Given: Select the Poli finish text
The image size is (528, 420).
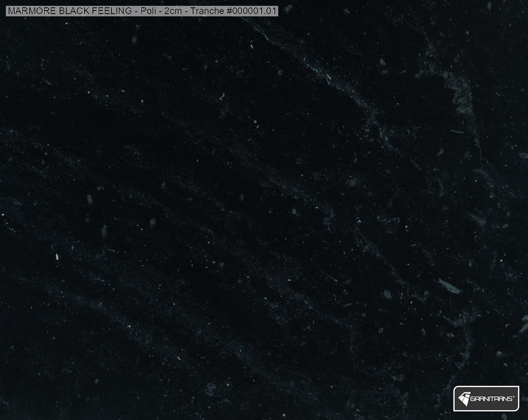Looking at the screenshot, I should pos(148,11).
